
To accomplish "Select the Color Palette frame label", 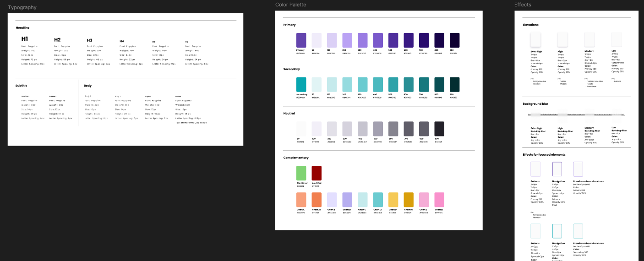I will [290, 5].
